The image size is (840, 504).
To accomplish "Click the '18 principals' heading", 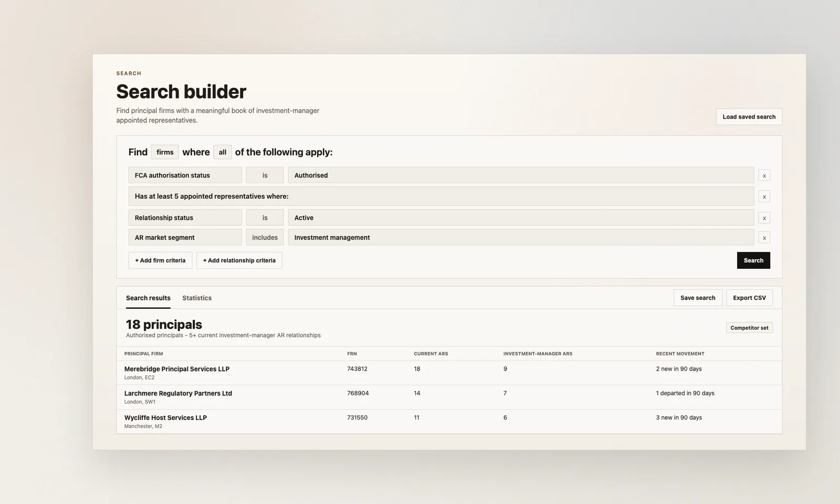I will click(x=164, y=324).
